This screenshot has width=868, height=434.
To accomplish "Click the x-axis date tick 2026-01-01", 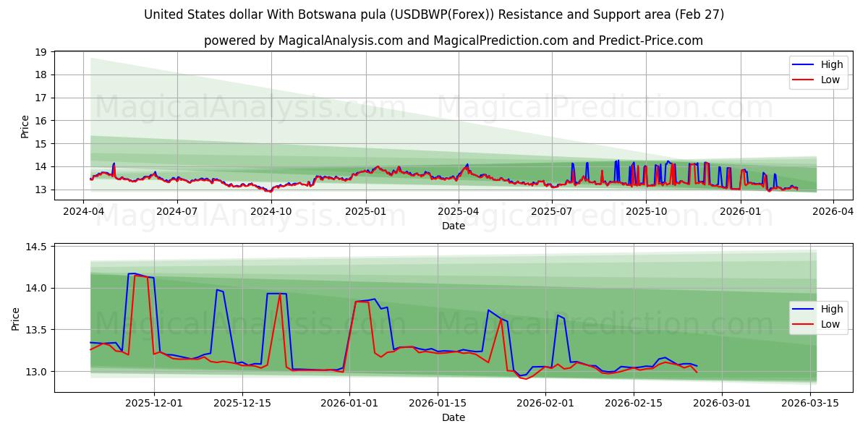I will [349, 403].
